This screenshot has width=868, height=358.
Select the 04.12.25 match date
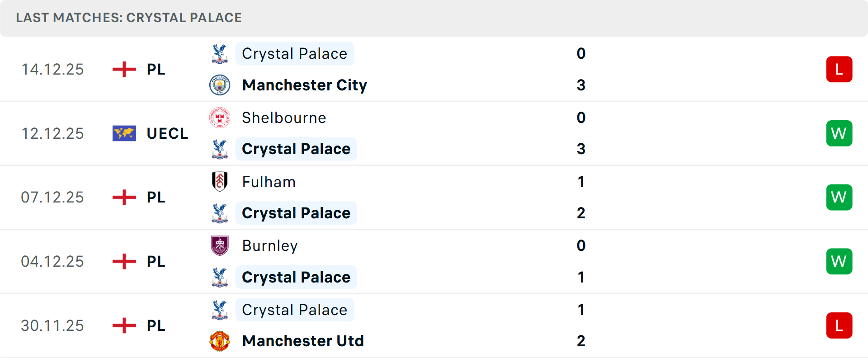(52, 261)
